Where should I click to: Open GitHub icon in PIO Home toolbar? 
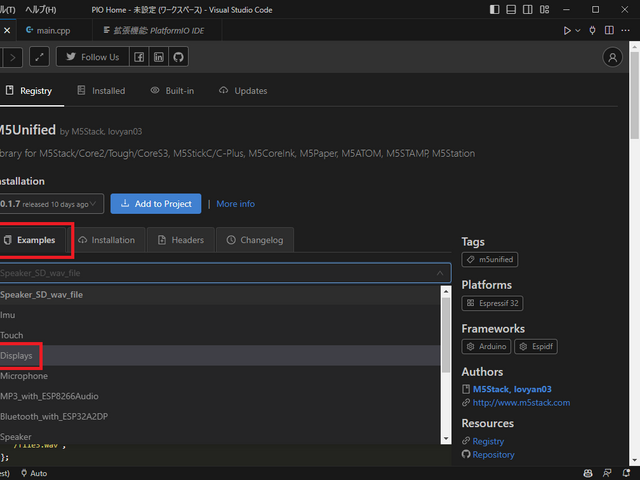click(x=178, y=57)
